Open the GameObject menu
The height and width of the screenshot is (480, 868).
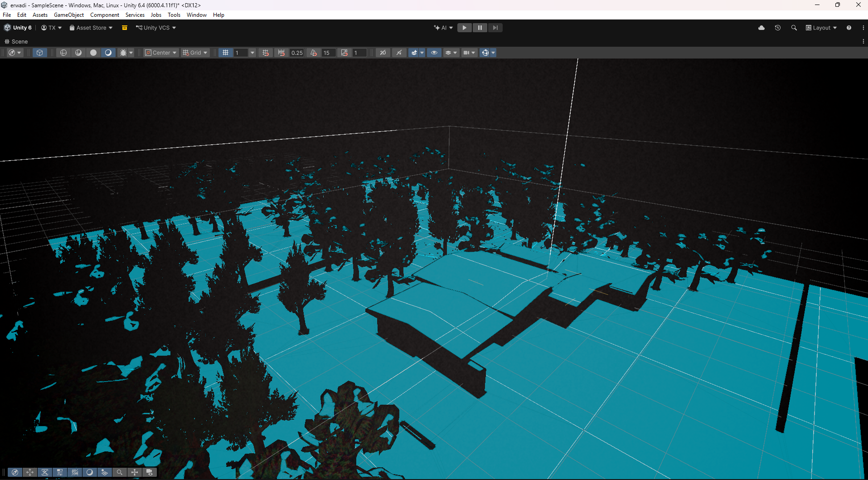click(69, 15)
